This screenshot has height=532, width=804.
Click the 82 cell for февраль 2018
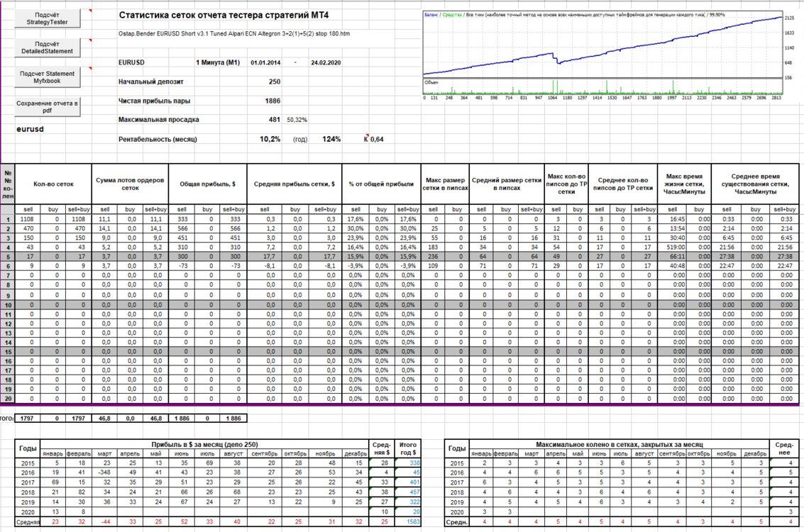point(79,492)
